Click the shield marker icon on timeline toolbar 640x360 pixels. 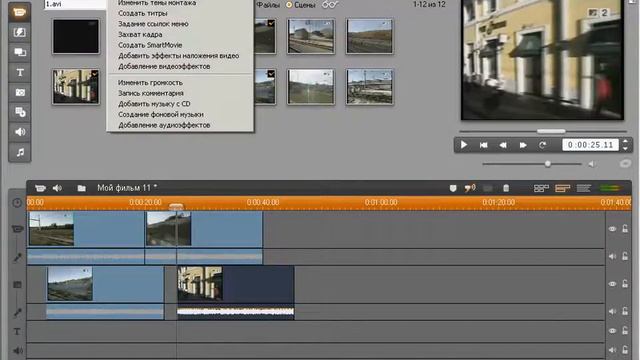click(453, 188)
